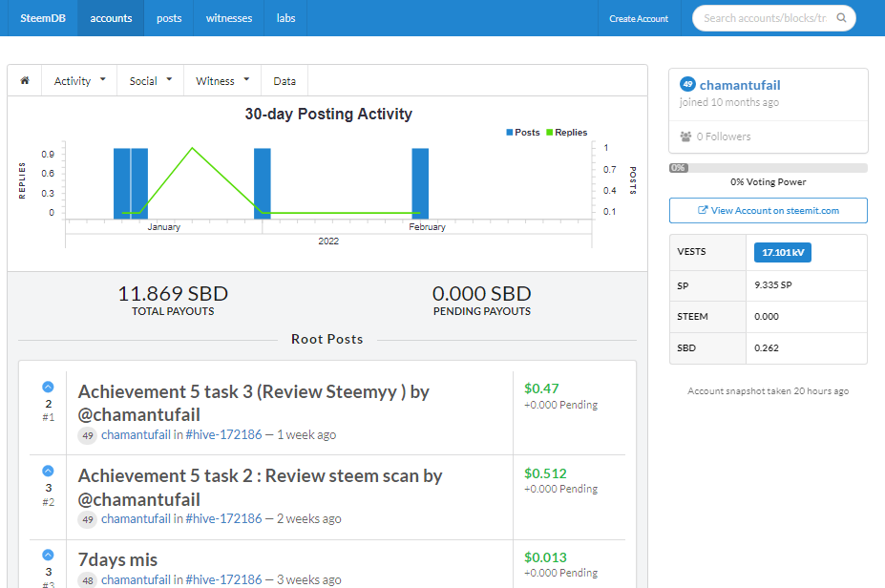The image size is (885, 588).
Task: Open SteemDB home in navbar
Action: coord(43,18)
